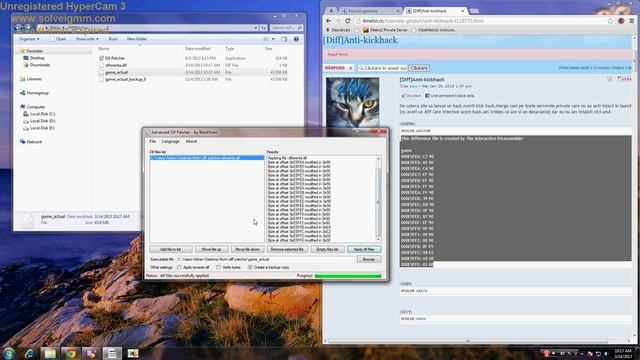Click Cautare search button on forum
Image resolution: width=640 pixels, height=360 pixels.
click(x=419, y=68)
